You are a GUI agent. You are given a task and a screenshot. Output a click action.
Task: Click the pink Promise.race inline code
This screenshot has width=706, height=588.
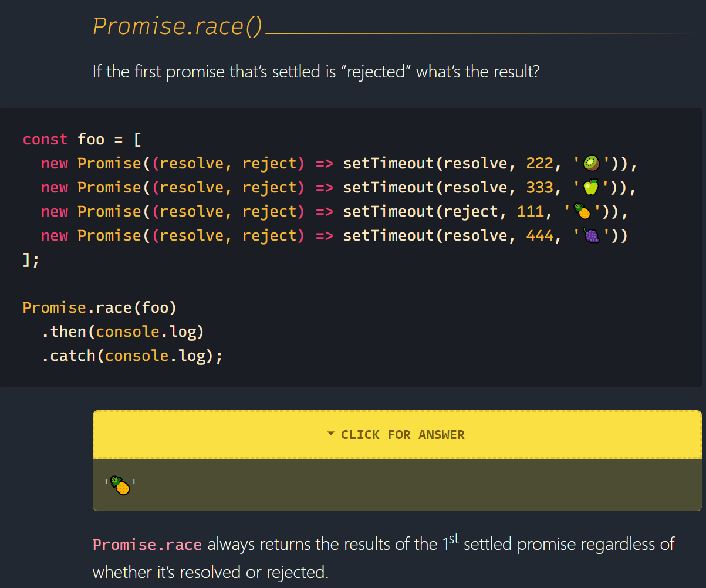pos(147,545)
